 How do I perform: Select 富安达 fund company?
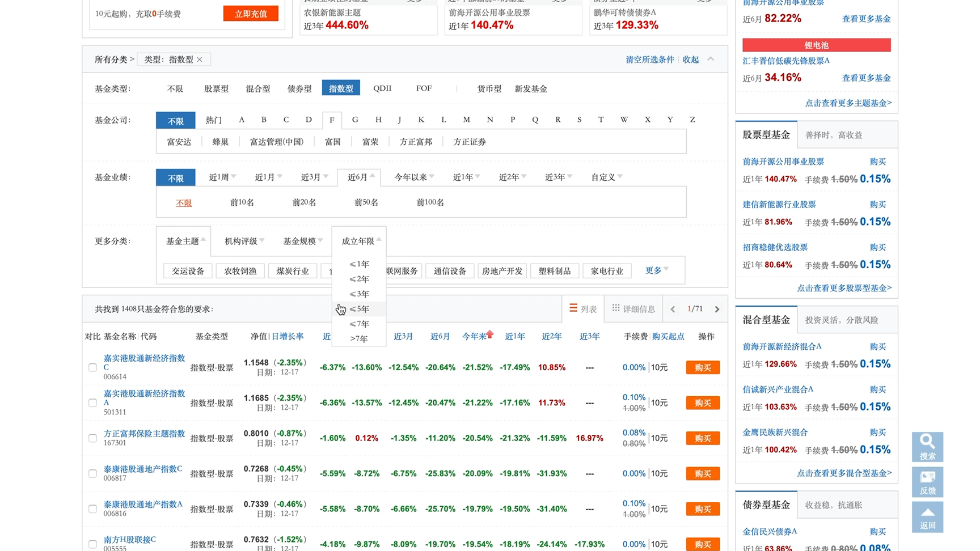pos(179,142)
